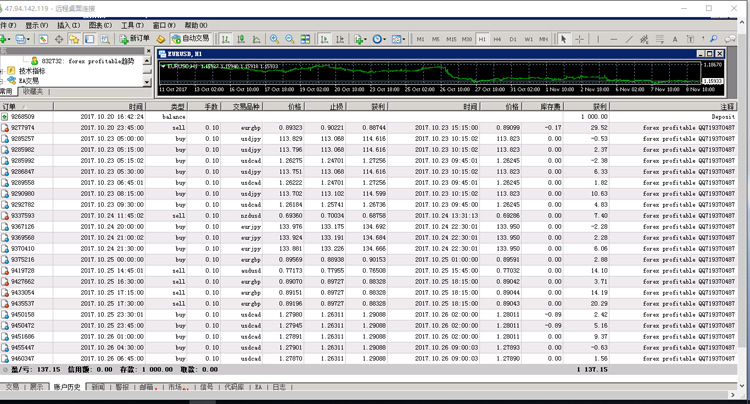Toggle the Navigator folder-star icon
The width and height of the screenshot is (750, 404).
point(74,39)
